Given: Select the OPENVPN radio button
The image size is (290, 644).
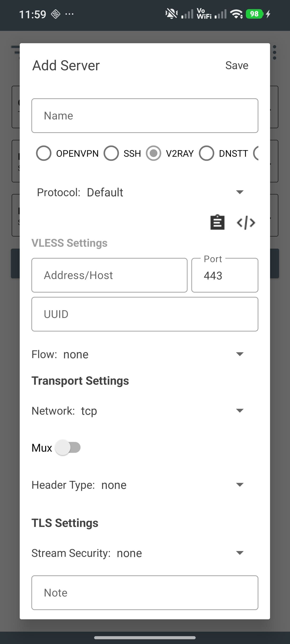Looking at the screenshot, I should (44, 153).
